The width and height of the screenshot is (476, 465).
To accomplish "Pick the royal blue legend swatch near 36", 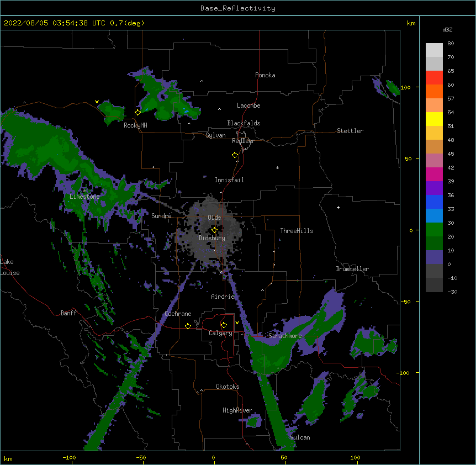I will click(434, 202).
